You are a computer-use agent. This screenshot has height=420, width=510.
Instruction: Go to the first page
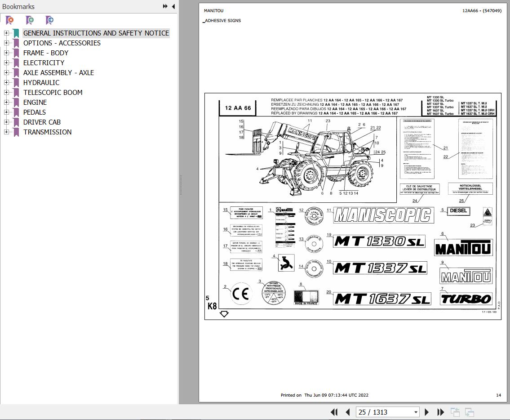(x=334, y=412)
